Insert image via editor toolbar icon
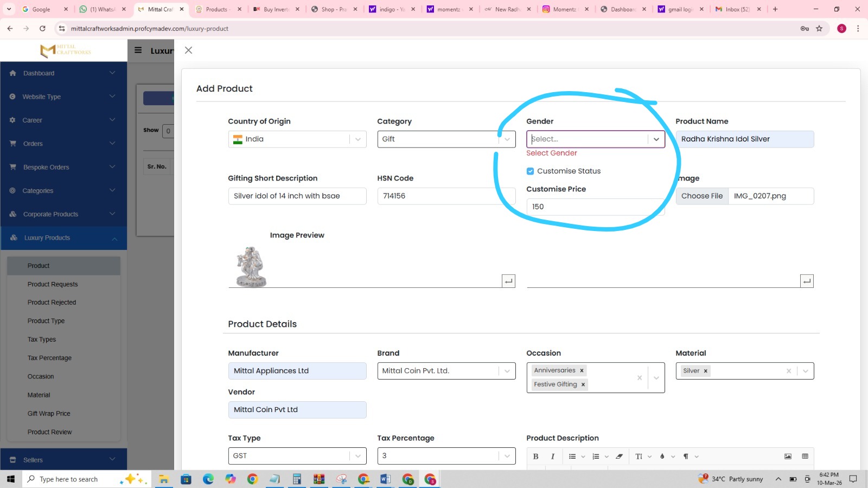The image size is (868, 488). click(x=788, y=457)
